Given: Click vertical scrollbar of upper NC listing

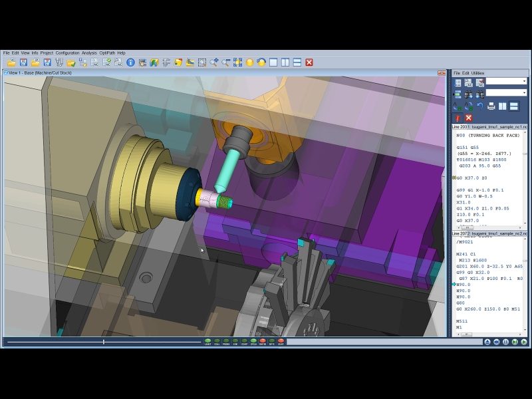Looking at the screenshot, I should click(525, 178).
